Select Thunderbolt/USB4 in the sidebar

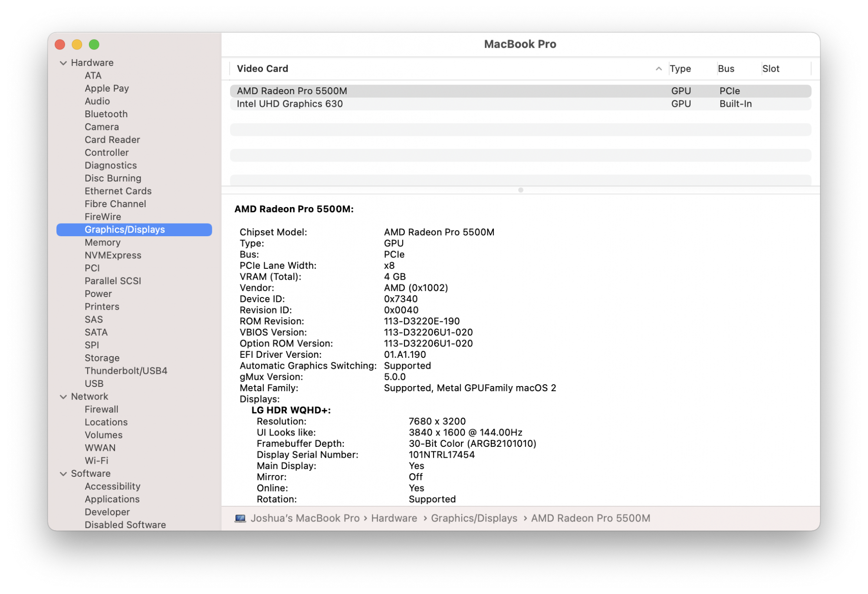tap(126, 371)
